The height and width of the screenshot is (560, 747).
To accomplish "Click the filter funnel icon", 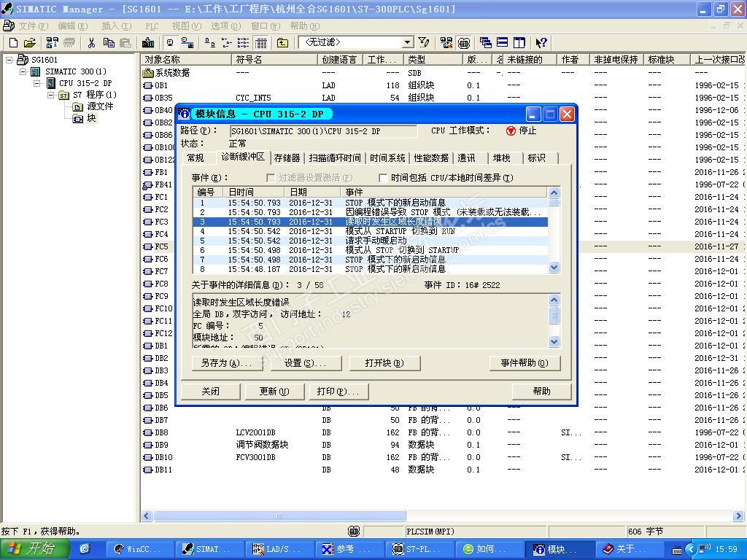I will 424,43.
